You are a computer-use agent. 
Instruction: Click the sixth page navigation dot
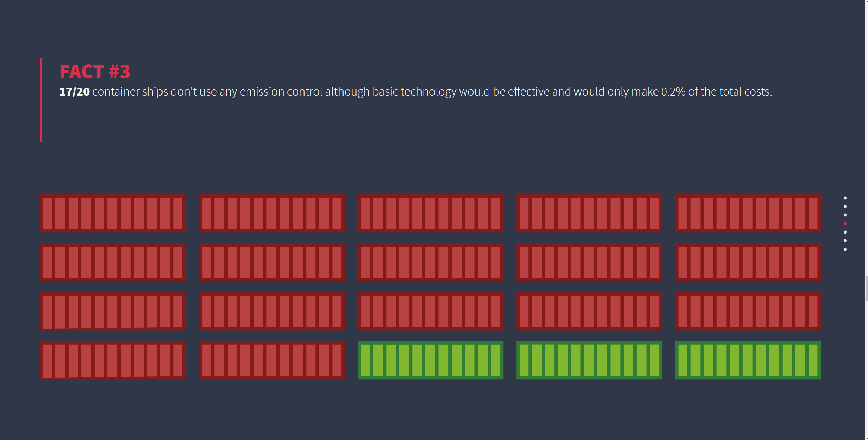(845, 241)
